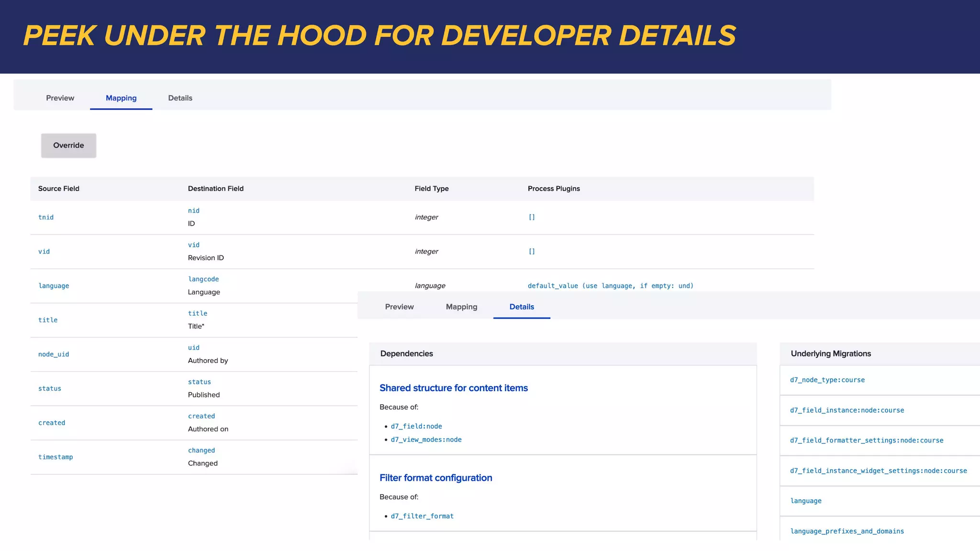Click the created source field
Viewport: 980px width, 551px height.
(52, 423)
